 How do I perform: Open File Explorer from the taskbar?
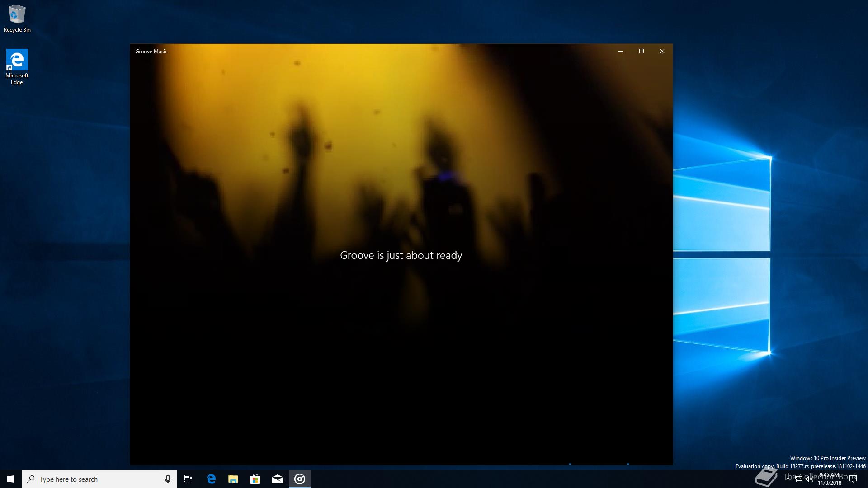click(x=233, y=479)
